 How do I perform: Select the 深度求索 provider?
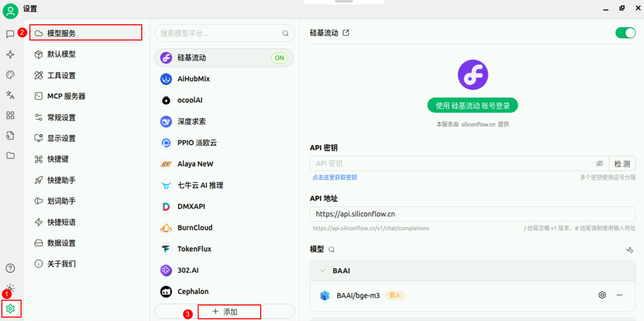(x=224, y=122)
